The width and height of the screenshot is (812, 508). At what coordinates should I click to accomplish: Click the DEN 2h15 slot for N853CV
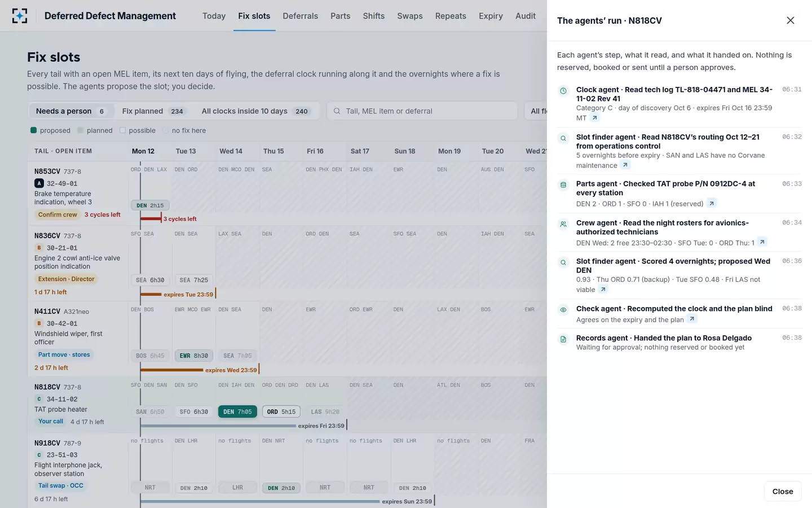[x=150, y=205]
